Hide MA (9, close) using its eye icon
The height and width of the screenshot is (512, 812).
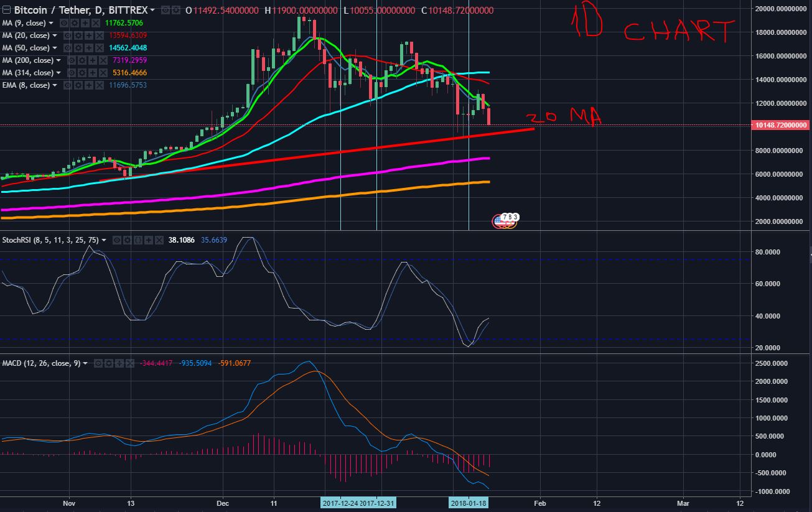click(64, 23)
